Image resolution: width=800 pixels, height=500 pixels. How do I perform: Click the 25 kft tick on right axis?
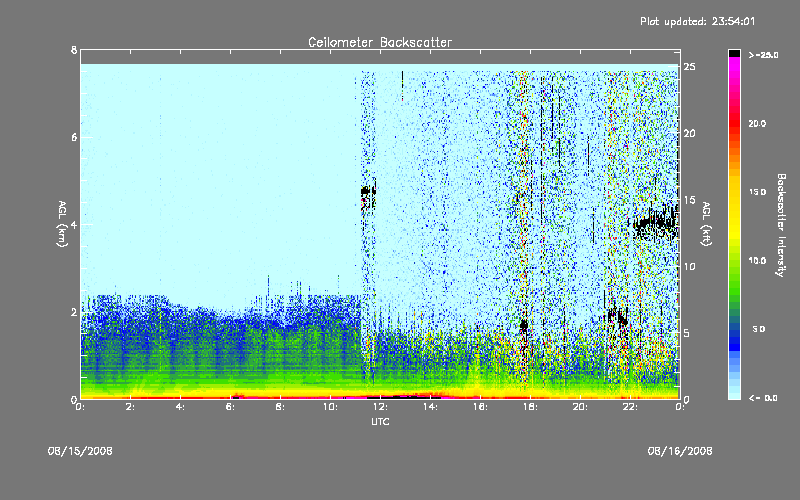click(x=689, y=67)
